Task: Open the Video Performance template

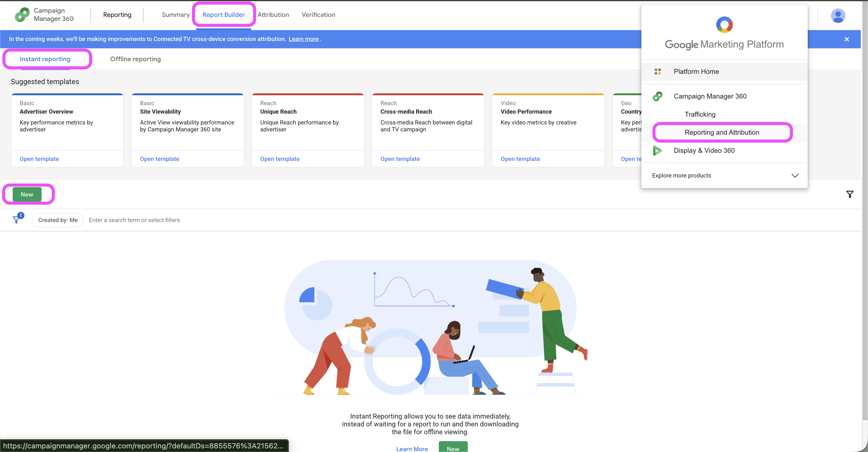Action: (520, 159)
